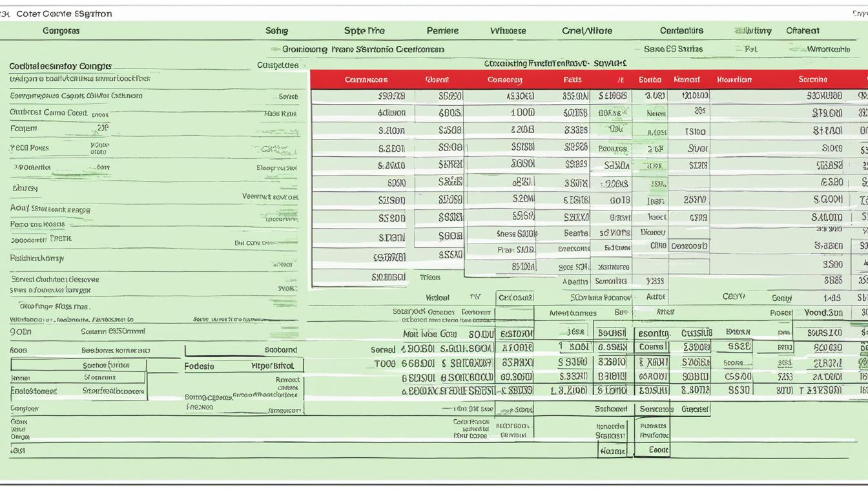Viewport: 868px width, 496px height.
Task: Expand the Groioeng Frene Srtonio Cericores row
Action: coord(362,48)
